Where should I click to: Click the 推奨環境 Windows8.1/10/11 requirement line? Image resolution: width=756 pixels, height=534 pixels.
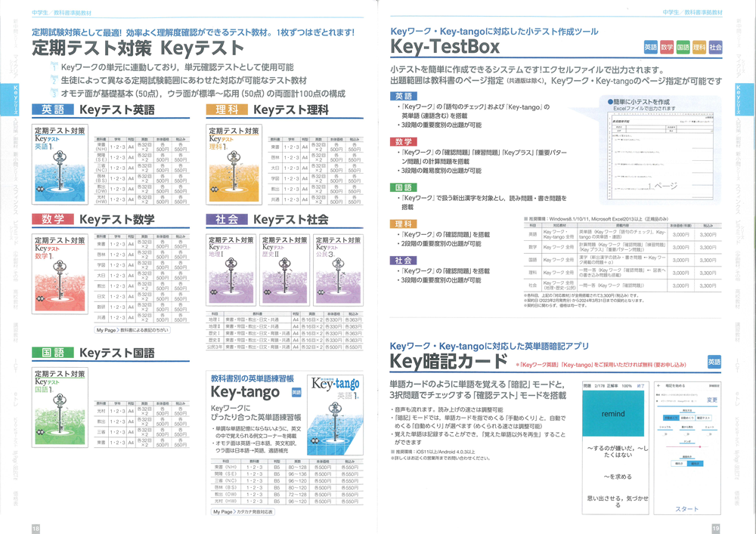596,218
